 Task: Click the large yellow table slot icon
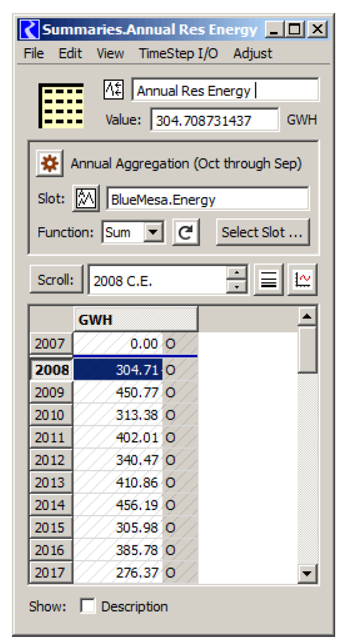[61, 105]
